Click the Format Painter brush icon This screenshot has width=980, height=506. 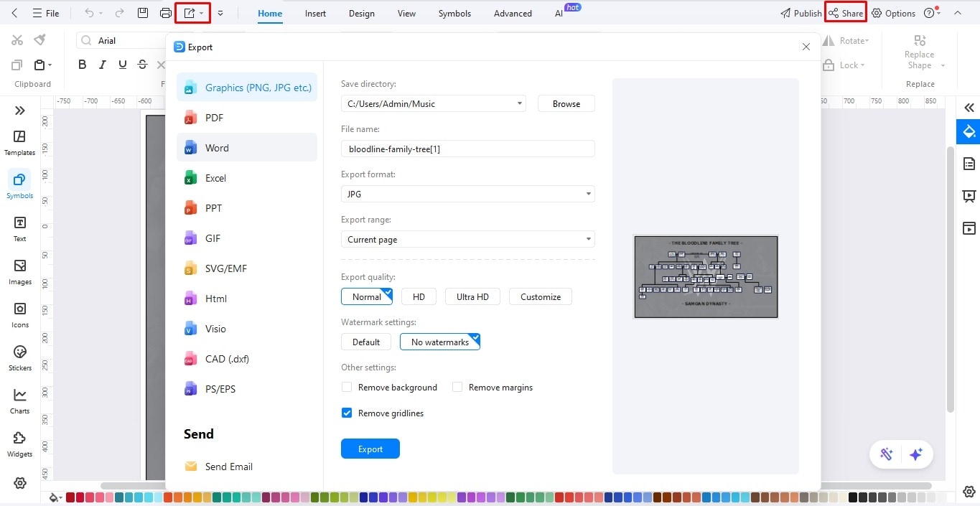click(x=40, y=39)
